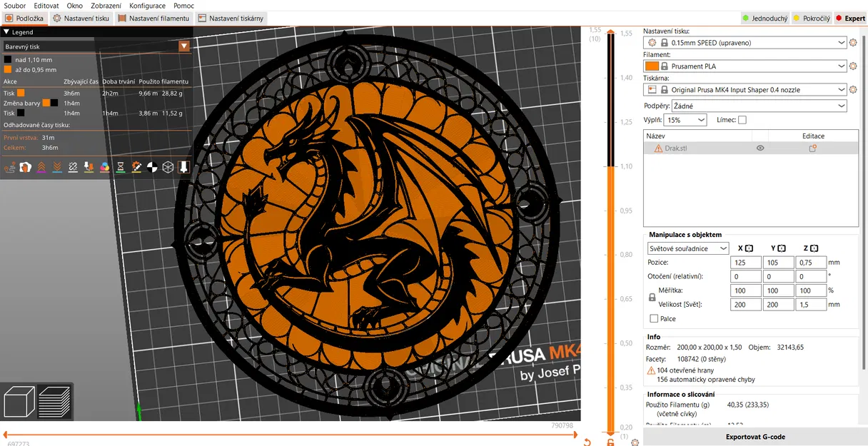Click the Pozice Z field 0,75
The width and height of the screenshot is (868, 446).
click(x=810, y=263)
